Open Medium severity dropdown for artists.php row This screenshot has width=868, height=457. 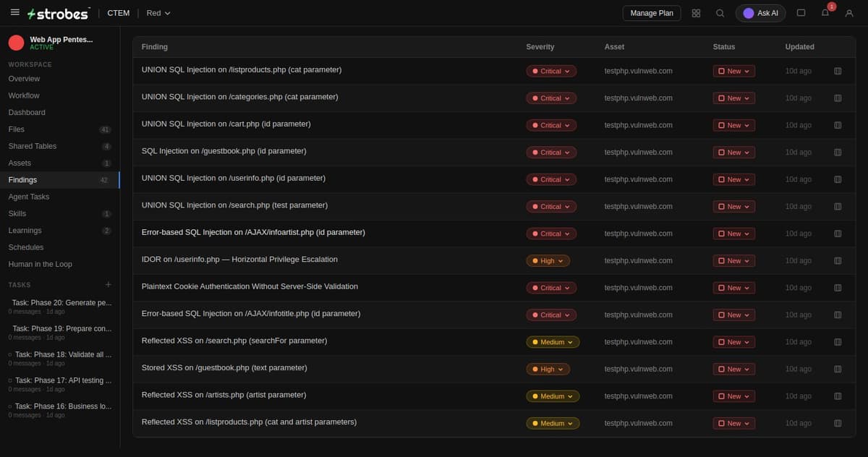pos(553,396)
